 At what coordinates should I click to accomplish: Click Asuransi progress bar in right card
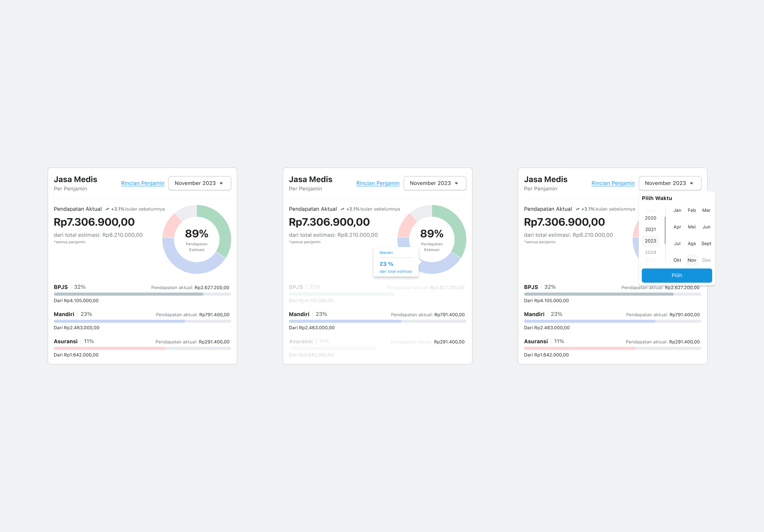[612, 348]
